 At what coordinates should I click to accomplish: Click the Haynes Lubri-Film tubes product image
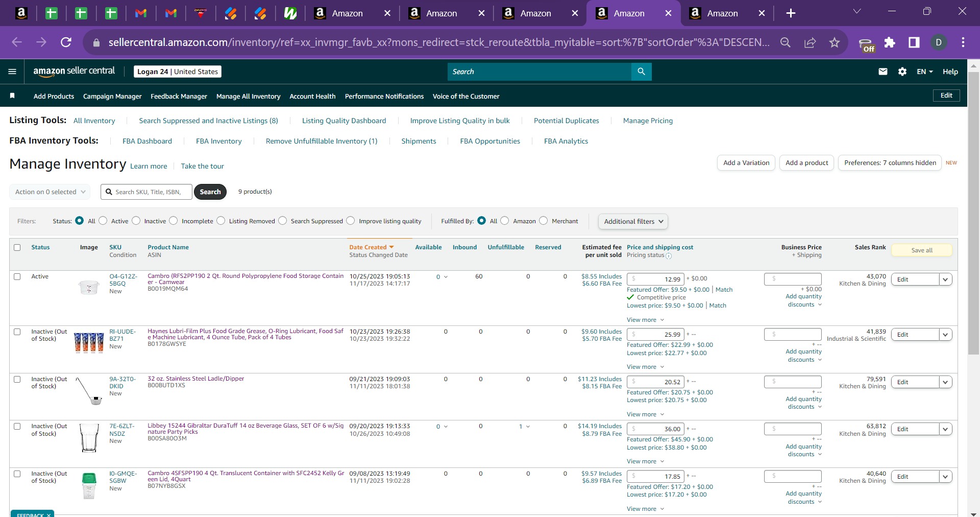tap(89, 342)
